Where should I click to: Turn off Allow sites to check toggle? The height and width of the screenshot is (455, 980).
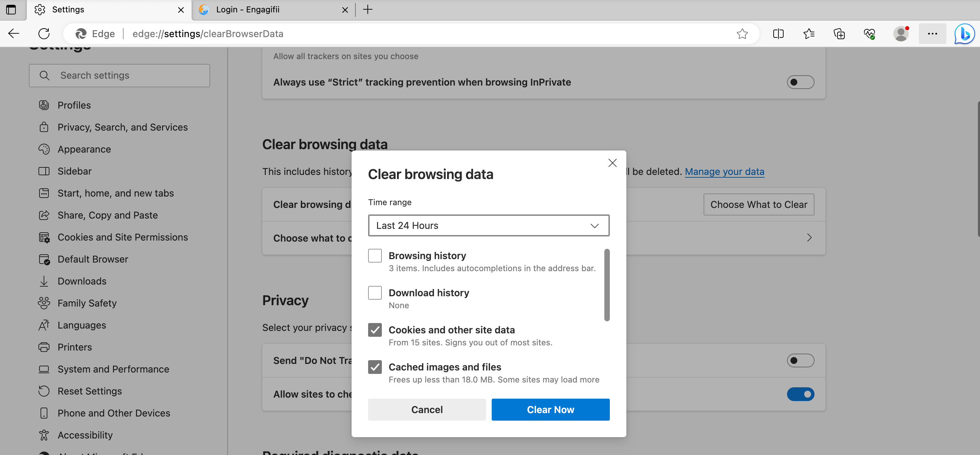point(800,394)
